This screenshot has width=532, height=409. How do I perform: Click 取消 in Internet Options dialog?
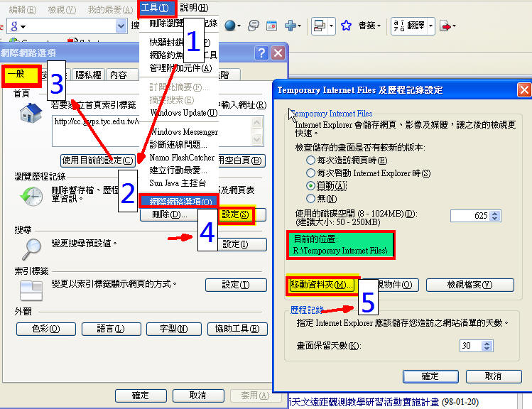(x=197, y=396)
